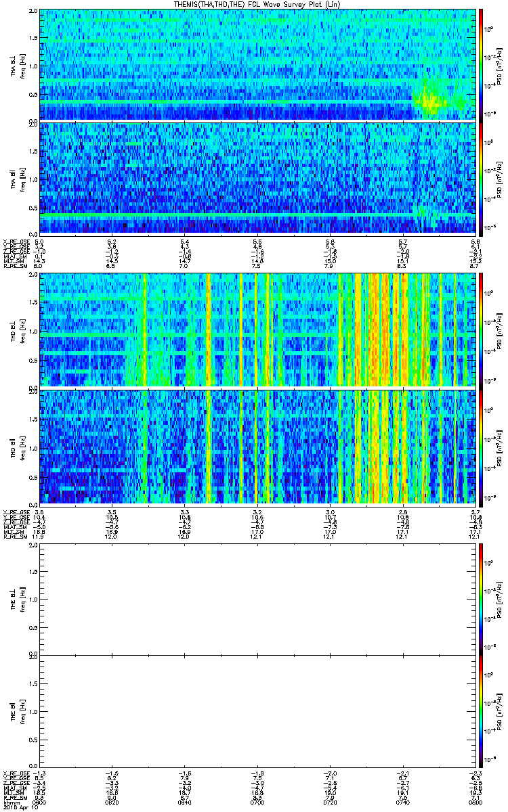508x812 pixels.
Task: Click the 1.5 frequency tick of THE B⊥
Action: point(33,572)
